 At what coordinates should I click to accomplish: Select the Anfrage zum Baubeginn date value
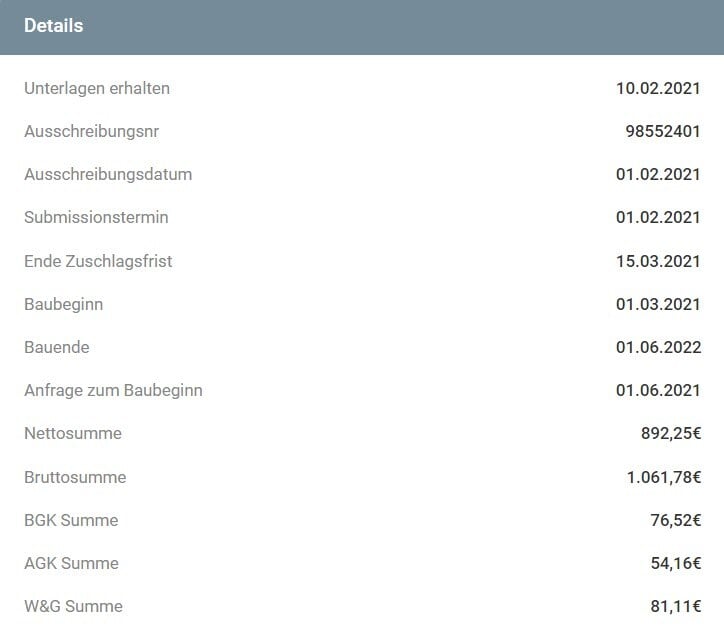pyautogui.click(x=658, y=390)
